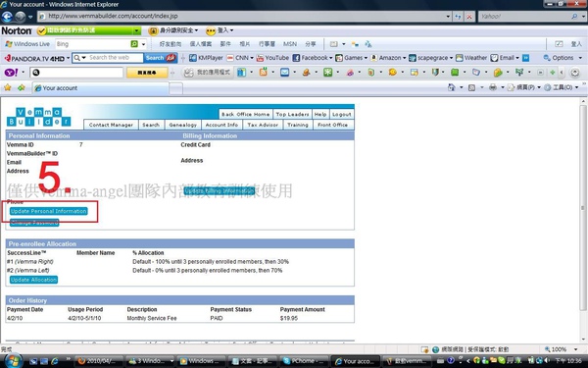The image size is (588, 368).
Task: Open the Back Office Home tab
Action: (245, 114)
